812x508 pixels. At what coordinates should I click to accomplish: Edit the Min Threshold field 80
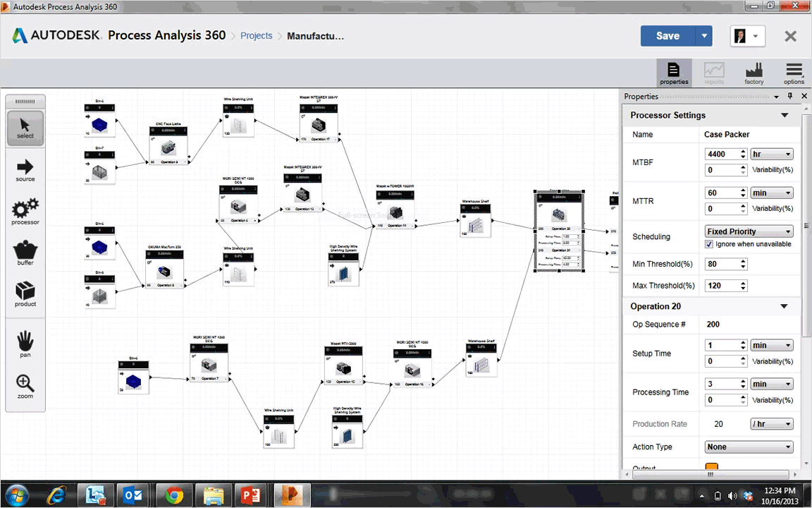pos(722,264)
